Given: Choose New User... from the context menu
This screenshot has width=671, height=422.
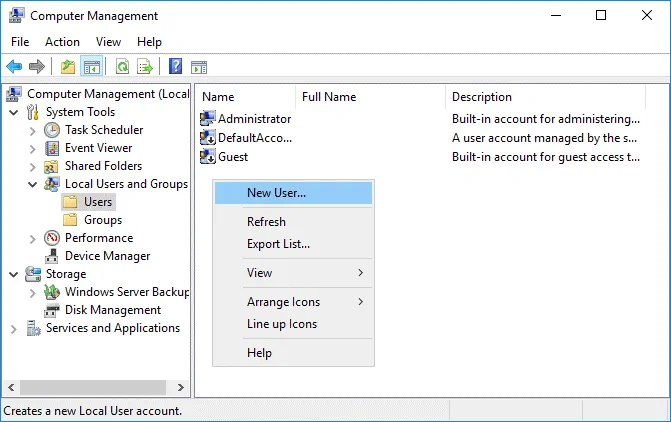Looking at the screenshot, I should point(276,193).
